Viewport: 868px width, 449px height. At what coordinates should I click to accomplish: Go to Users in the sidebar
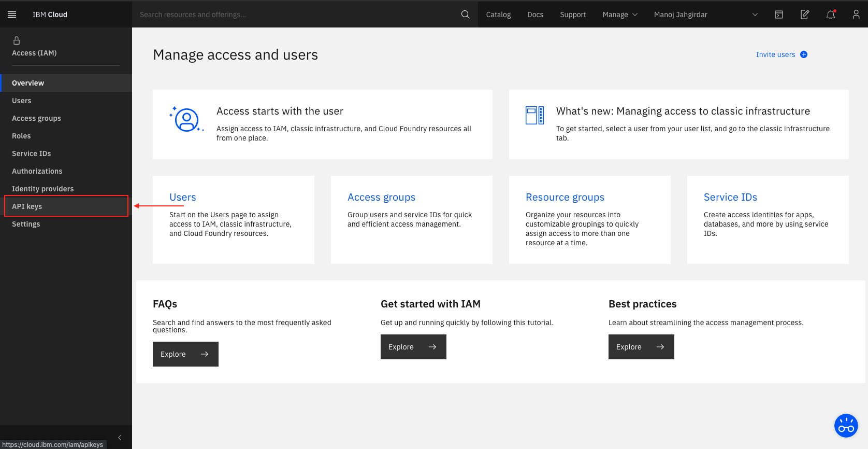point(66,101)
